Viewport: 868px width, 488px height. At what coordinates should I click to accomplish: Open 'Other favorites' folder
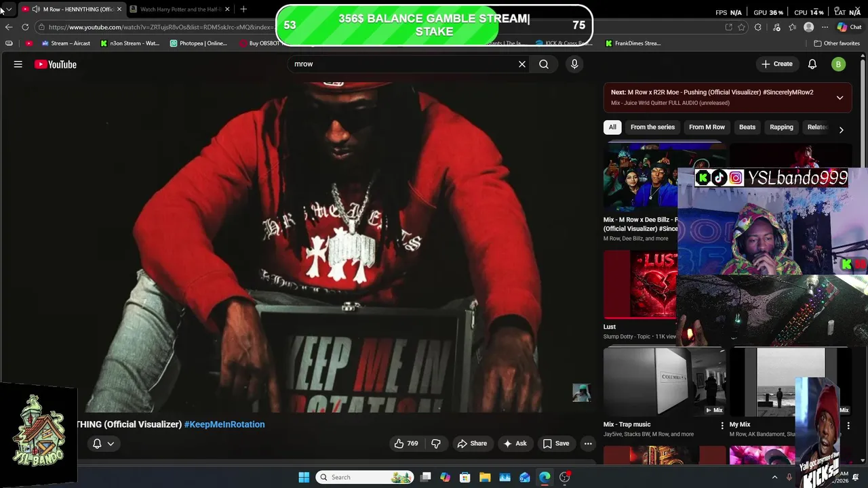click(x=837, y=43)
